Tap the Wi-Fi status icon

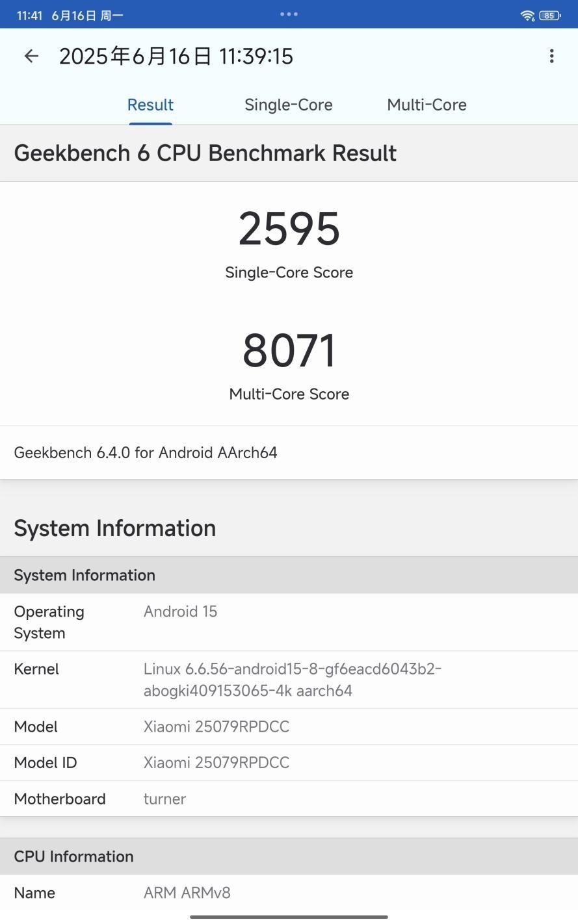click(x=527, y=15)
